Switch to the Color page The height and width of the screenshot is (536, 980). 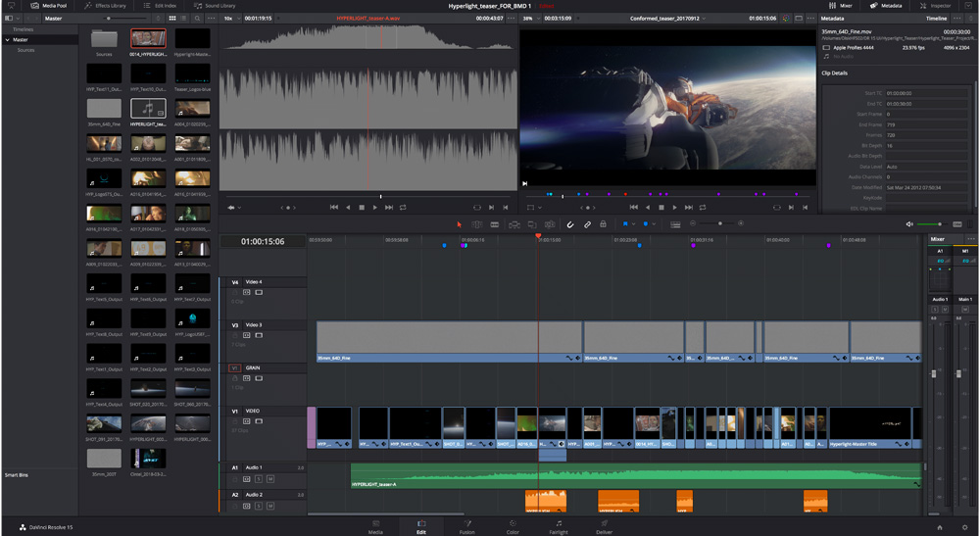coord(513,527)
